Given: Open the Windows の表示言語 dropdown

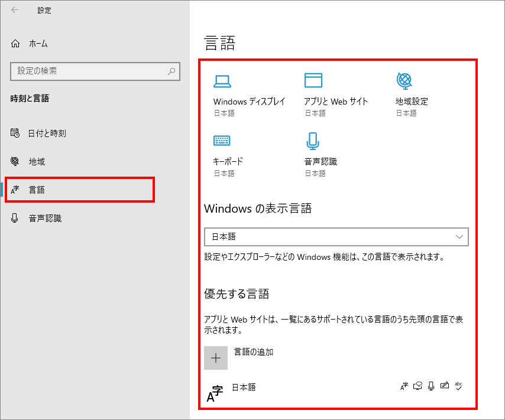Looking at the screenshot, I should (x=336, y=237).
